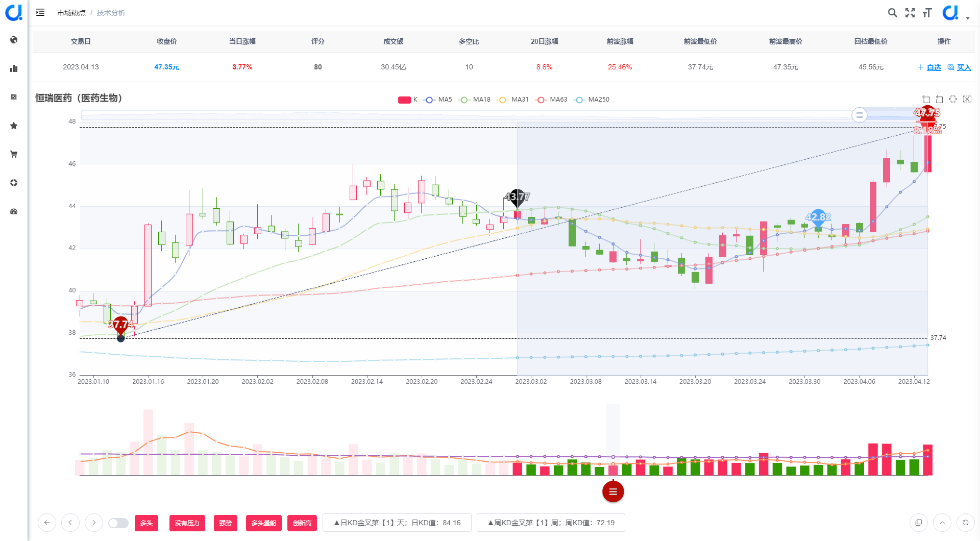Open the star favorites sidebar section
This screenshot has height=541, width=980.
coord(14,126)
